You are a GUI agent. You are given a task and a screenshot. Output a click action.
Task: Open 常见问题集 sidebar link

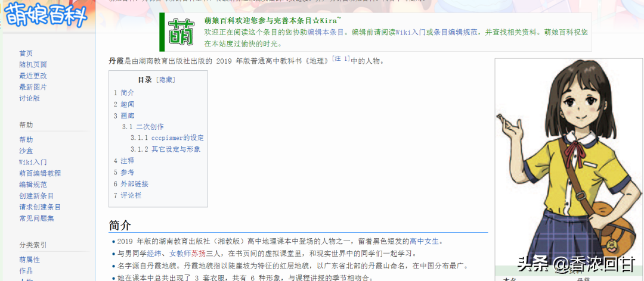(36, 218)
